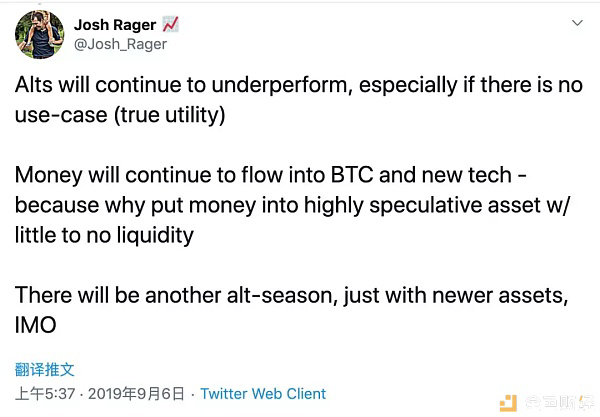
Task: Expand the tweet options chevron menu
Action: coord(577,23)
